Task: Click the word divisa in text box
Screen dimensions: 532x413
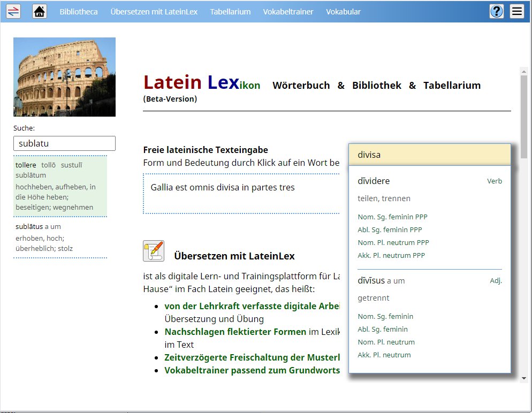Action: click(x=229, y=188)
